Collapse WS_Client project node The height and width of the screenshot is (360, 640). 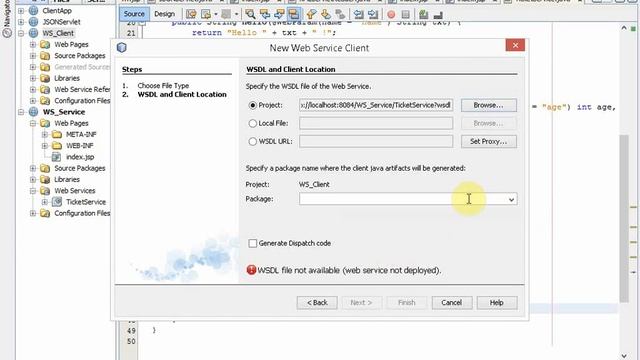point(21,33)
